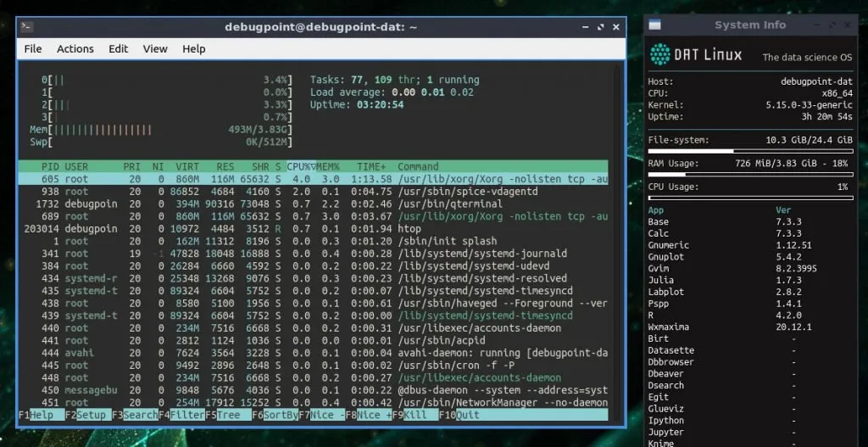Open the Help menu

coord(194,49)
